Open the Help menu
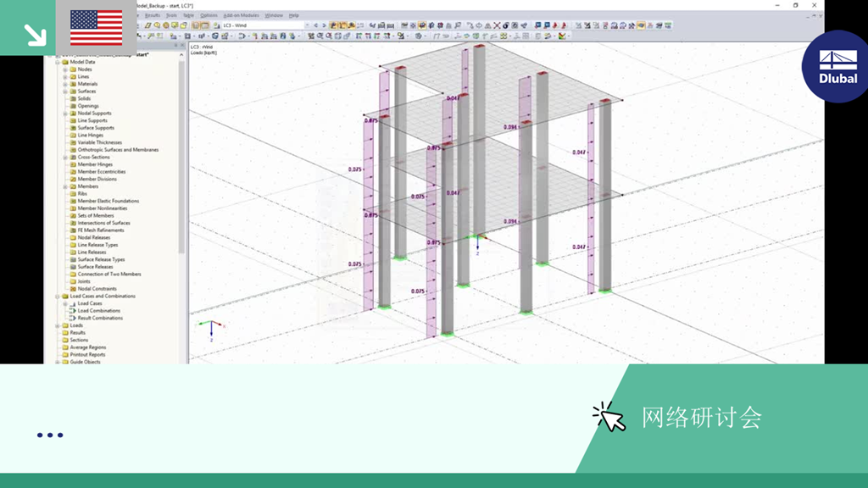The width and height of the screenshot is (868, 488). pos(294,15)
